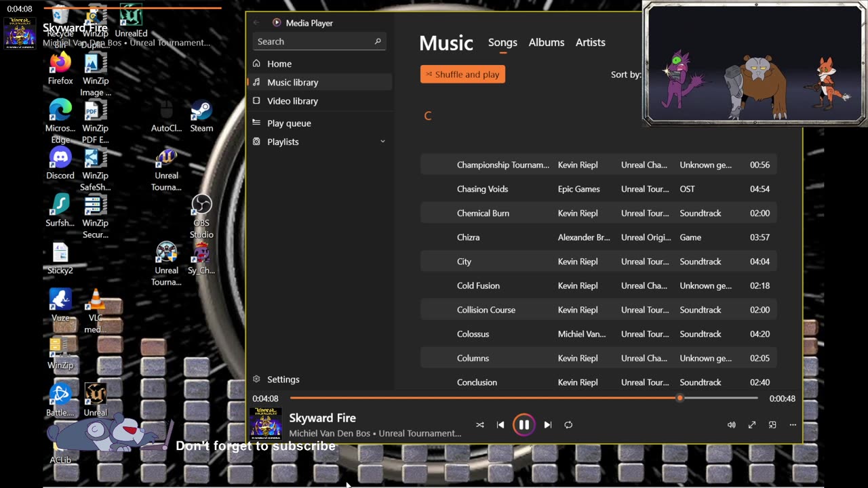
Task: Select the Sy_Ch desktop icon
Action: point(201,258)
